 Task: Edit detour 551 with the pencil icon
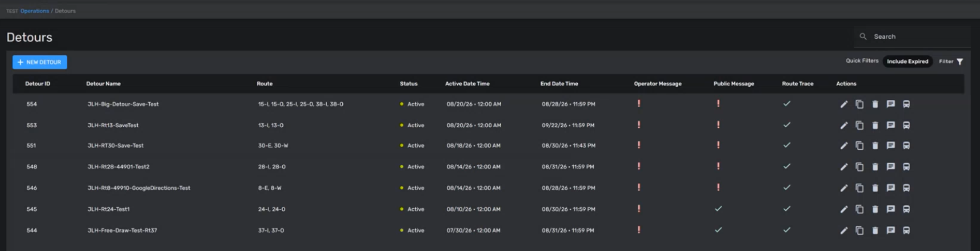[843, 146]
